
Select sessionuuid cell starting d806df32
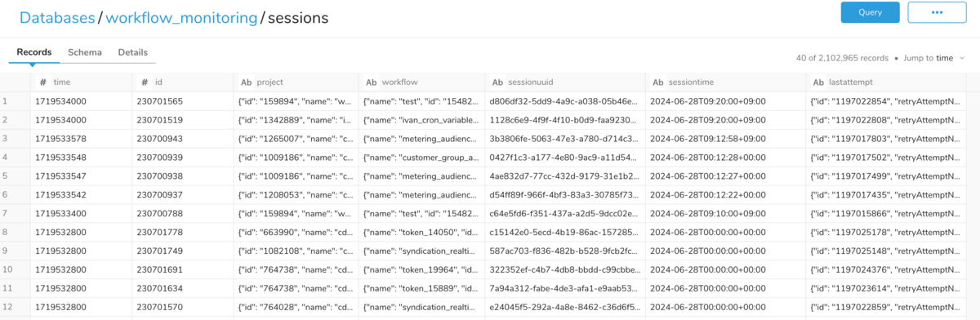pos(565,101)
